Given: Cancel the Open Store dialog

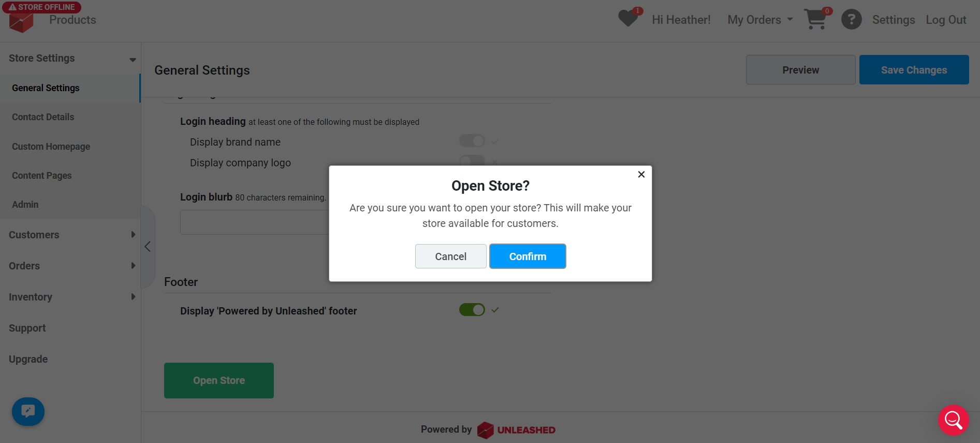Looking at the screenshot, I should coord(450,256).
